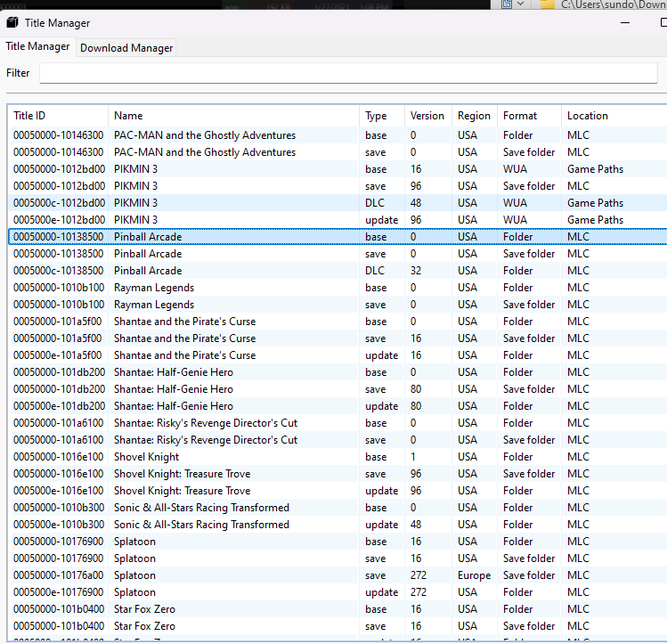
Task: Select the Pinball Arcade save row
Action: coord(338,254)
